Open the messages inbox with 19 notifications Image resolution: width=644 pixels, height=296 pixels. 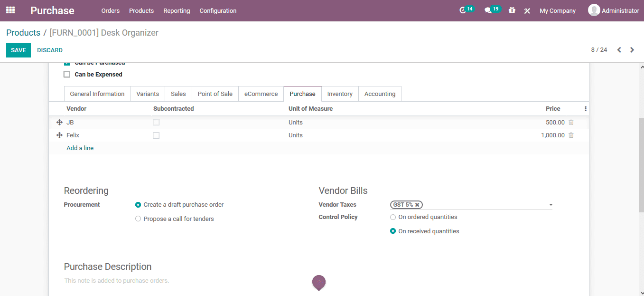[x=490, y=10]
